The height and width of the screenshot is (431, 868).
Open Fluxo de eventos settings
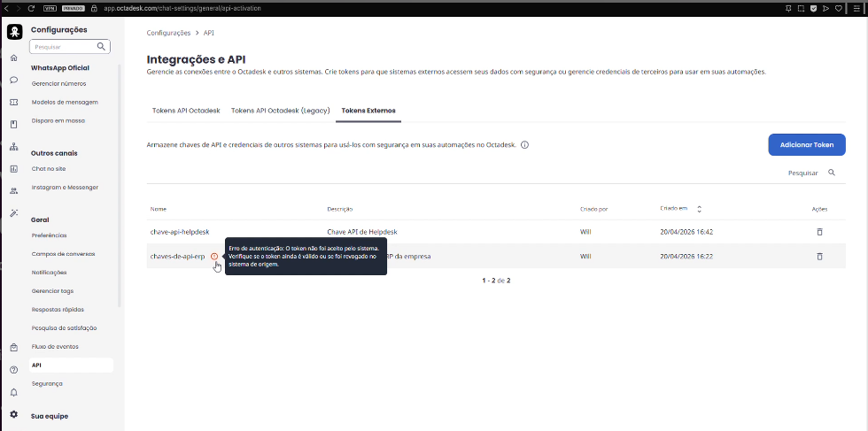click(55, 346)
